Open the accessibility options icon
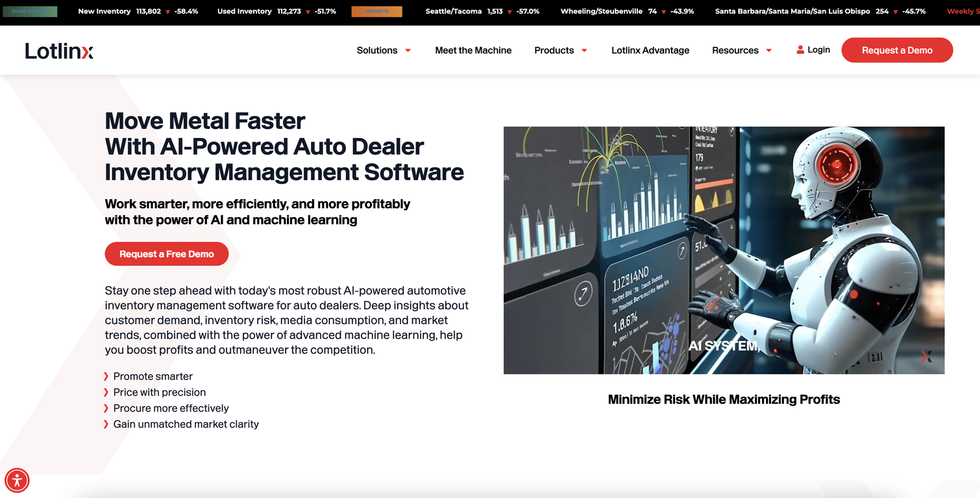Screen dimensions: 980x498 pyautogui.click(x=17, y=480)
